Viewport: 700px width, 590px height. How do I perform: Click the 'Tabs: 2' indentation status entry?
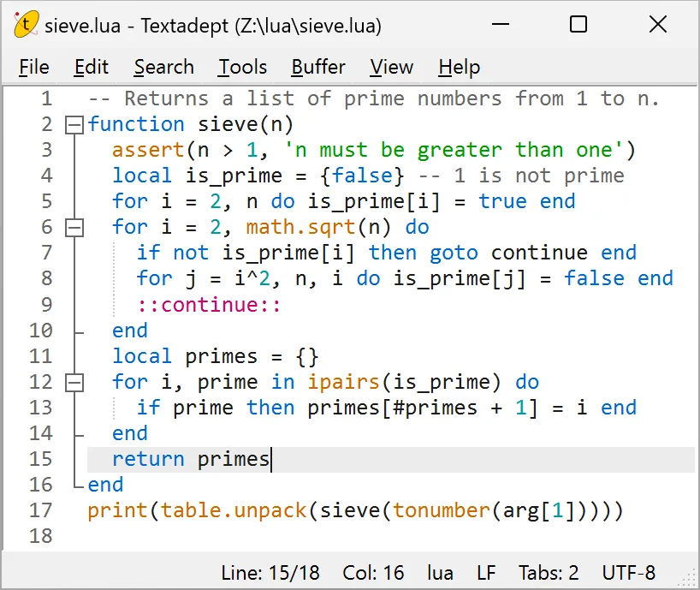[549, 573]
